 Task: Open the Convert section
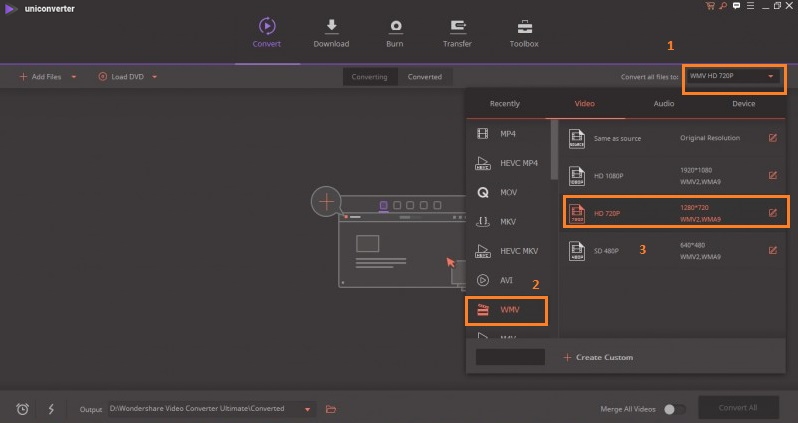click(x=267, y=33)
